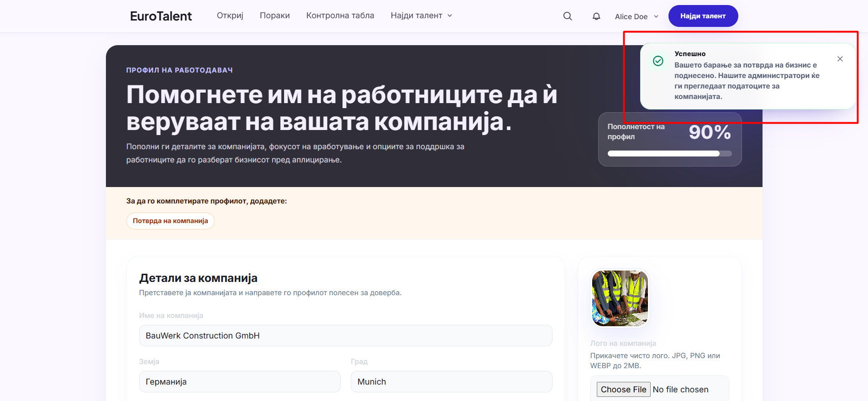Click the search magnifier icon
Screen dimensions: 868x401
(568, 16)
